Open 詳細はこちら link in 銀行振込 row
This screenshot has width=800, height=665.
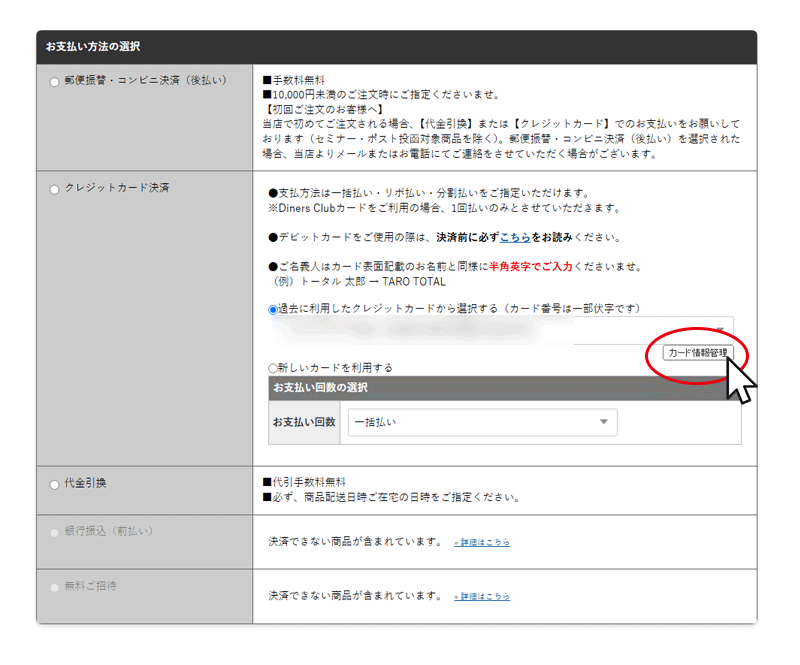pos(482,543)
